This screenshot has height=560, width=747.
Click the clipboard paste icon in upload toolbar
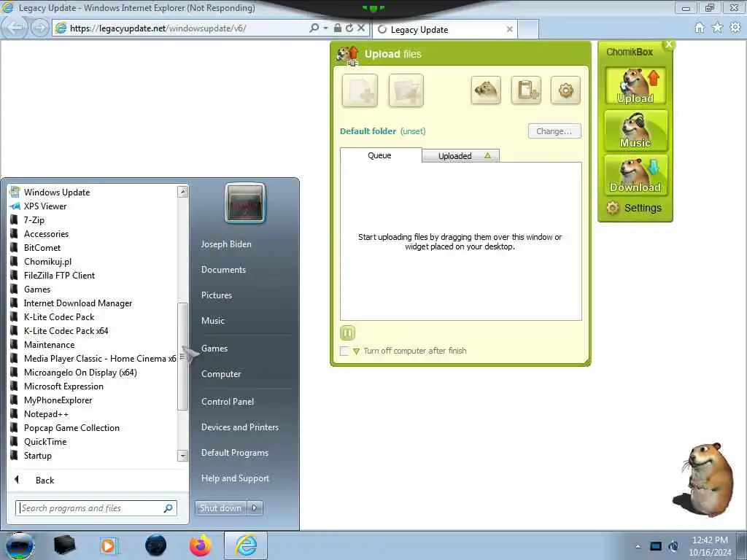click(526, 90)
